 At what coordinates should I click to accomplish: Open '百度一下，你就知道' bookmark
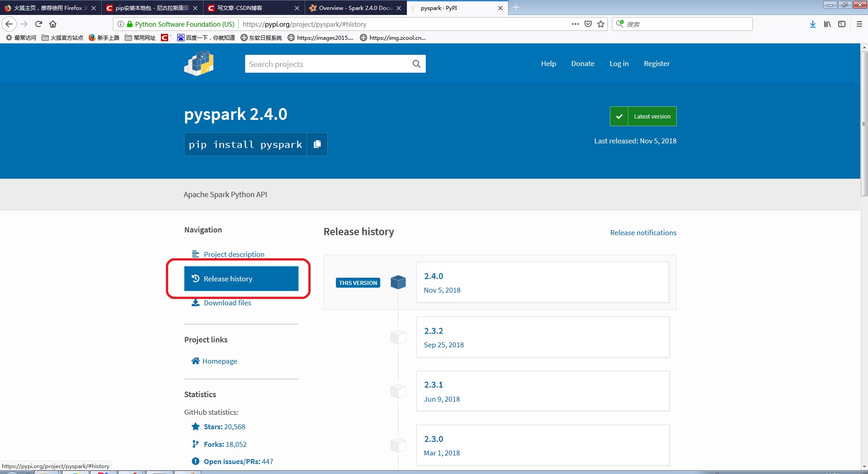click(206, 38)
